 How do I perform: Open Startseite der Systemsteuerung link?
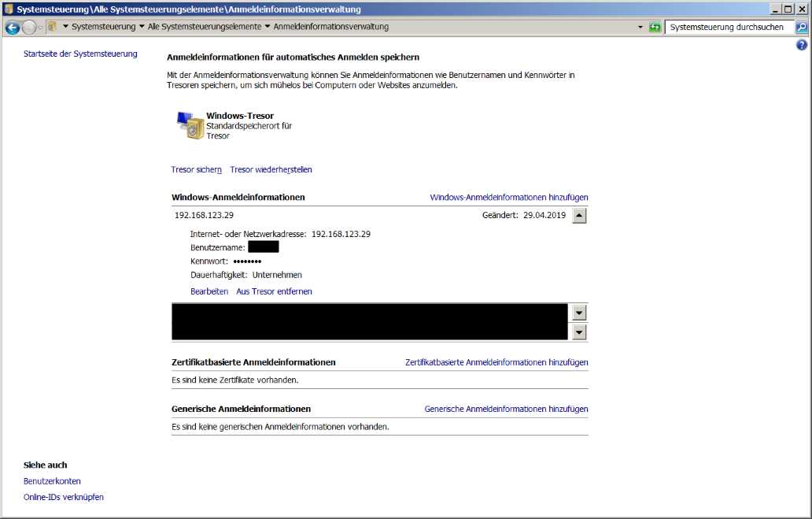coord(80,54)
